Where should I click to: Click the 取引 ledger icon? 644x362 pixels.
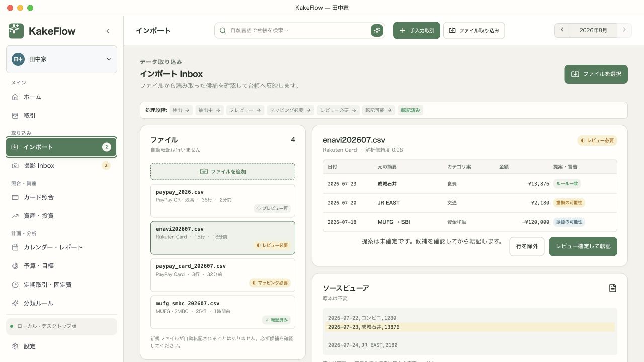click(15, 115)
